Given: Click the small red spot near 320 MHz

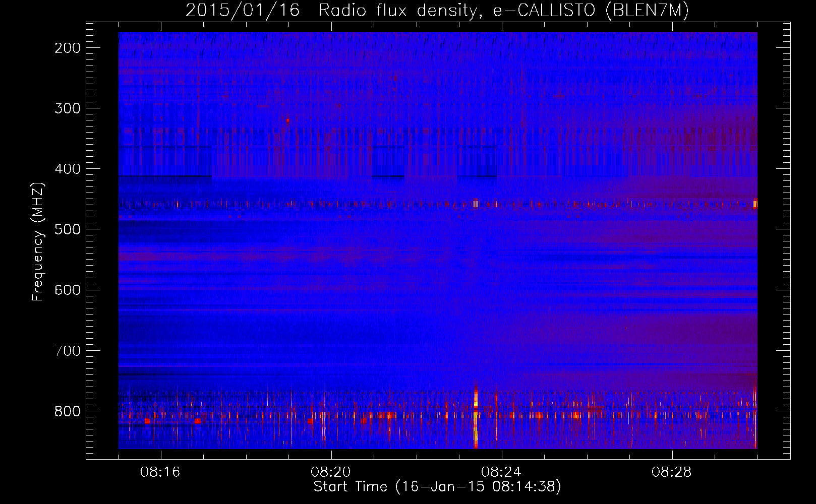Looking at the screenshot, I should pyautogui.click(x=287, y=120).
